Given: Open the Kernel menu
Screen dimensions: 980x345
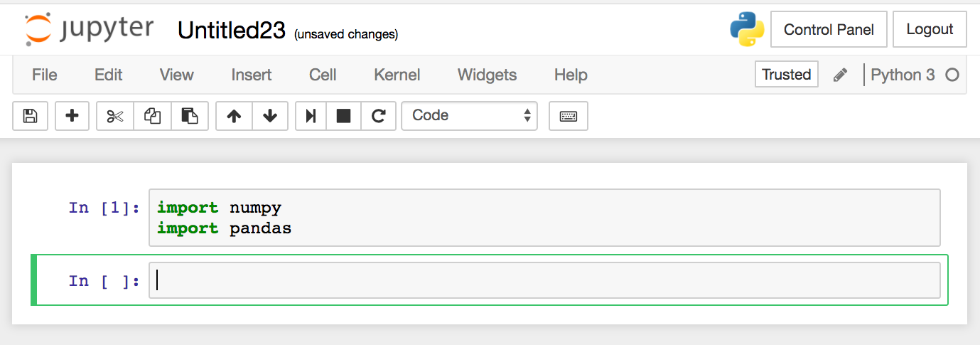Looking at the screenshot, I should pos(397,75).
